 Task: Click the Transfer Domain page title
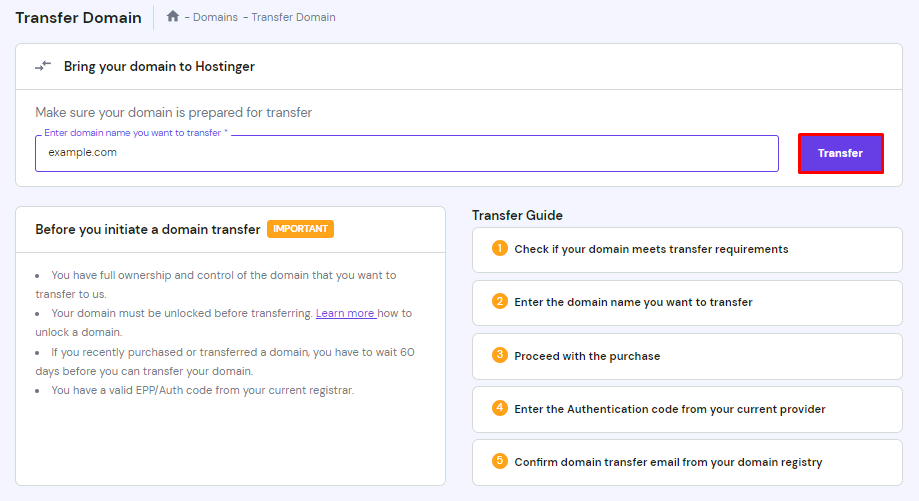[79, 18]
